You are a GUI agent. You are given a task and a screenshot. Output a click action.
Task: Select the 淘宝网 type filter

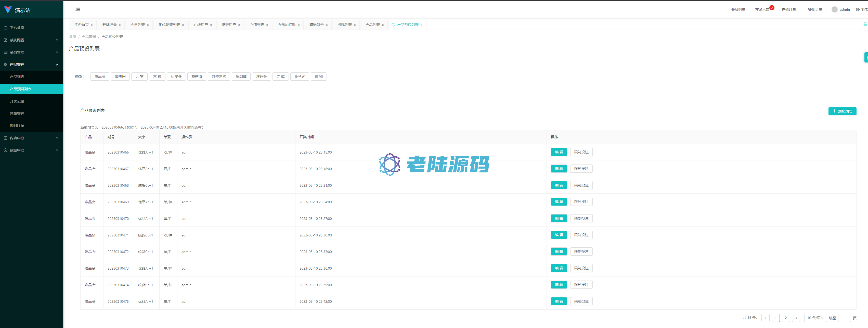[120, 77]
